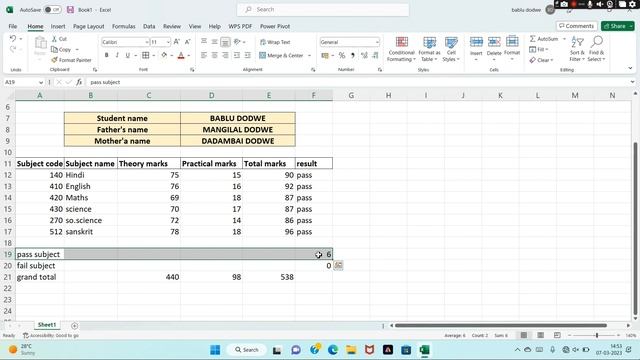Switch to the Power Pivot tab
The height and width of the screenshot is (360, 640).
pos(275,26)
